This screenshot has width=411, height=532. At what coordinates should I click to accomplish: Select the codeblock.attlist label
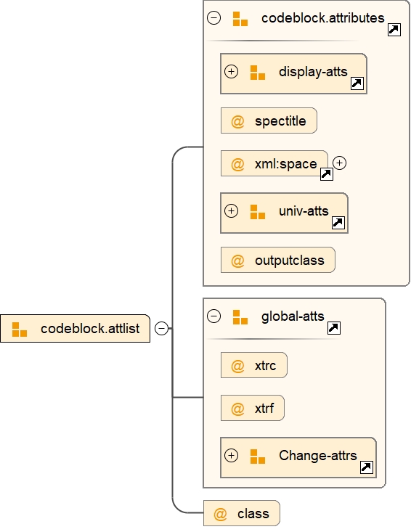tap(90, 329)
